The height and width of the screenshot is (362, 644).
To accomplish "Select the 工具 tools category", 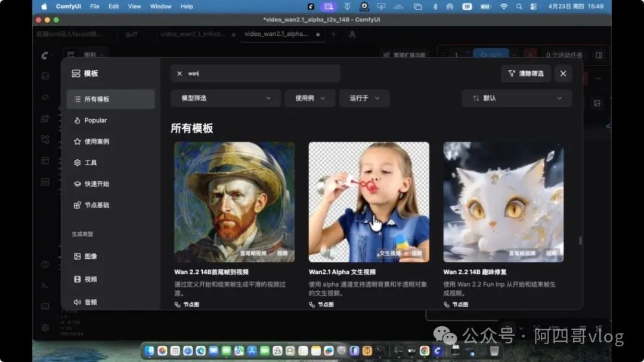I will (110, 163).
